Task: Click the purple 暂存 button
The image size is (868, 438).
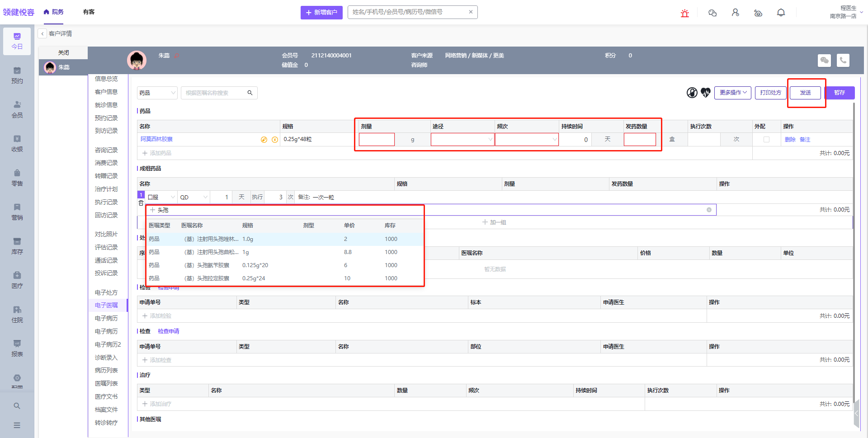Action: tap(840, 93)
